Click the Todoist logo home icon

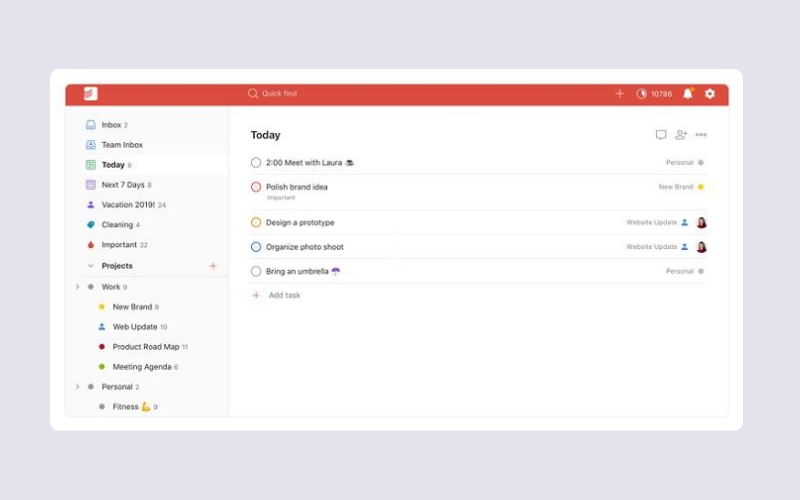coord(91,94)
